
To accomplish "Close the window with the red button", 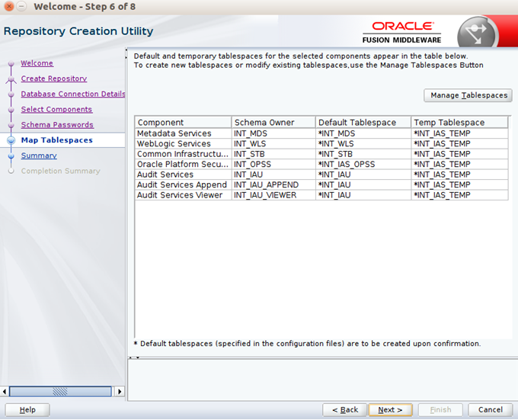I will tap(9, 6).
